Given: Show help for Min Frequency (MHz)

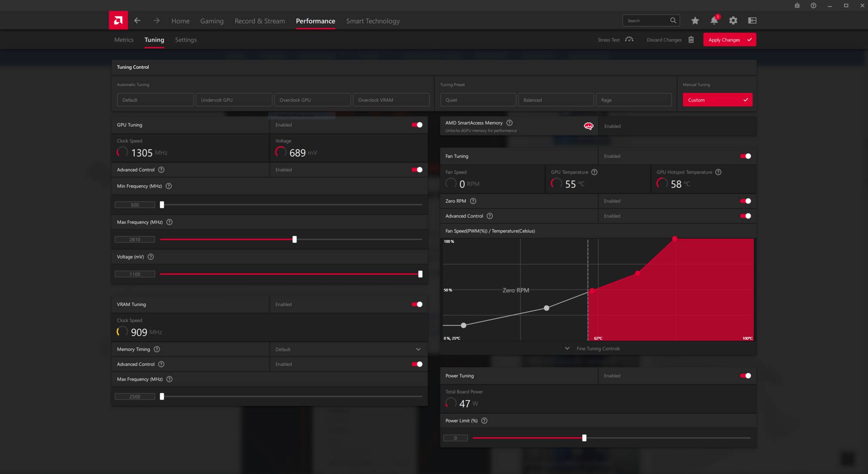Looking at the screenshot, I should click(x=169, y=186).
